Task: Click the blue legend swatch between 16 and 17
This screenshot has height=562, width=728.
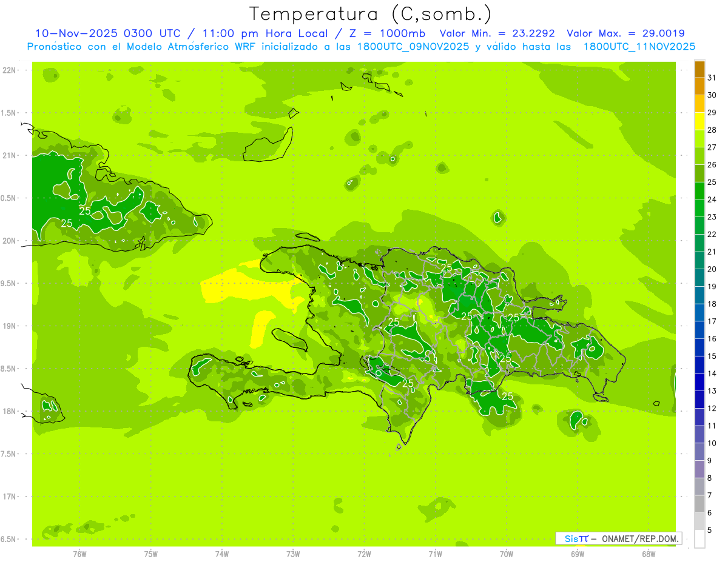Action: coord(699,330)
